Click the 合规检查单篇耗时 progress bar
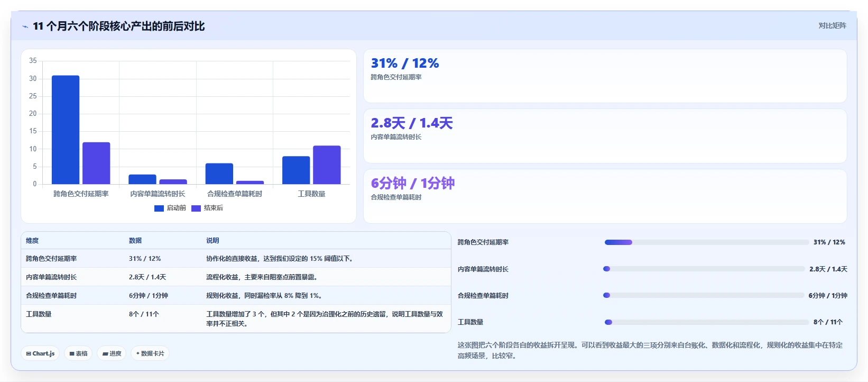 [704, 295]
